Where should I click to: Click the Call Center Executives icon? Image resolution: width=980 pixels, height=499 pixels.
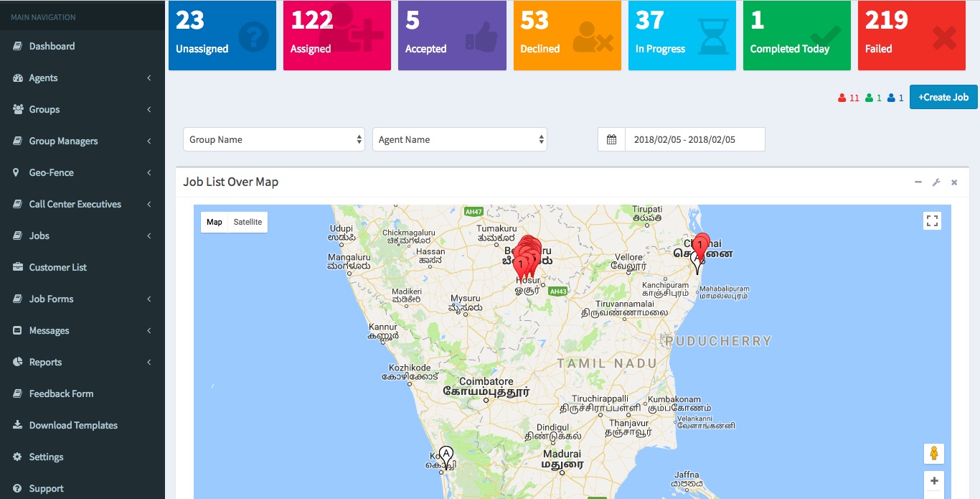click(18, 204)
